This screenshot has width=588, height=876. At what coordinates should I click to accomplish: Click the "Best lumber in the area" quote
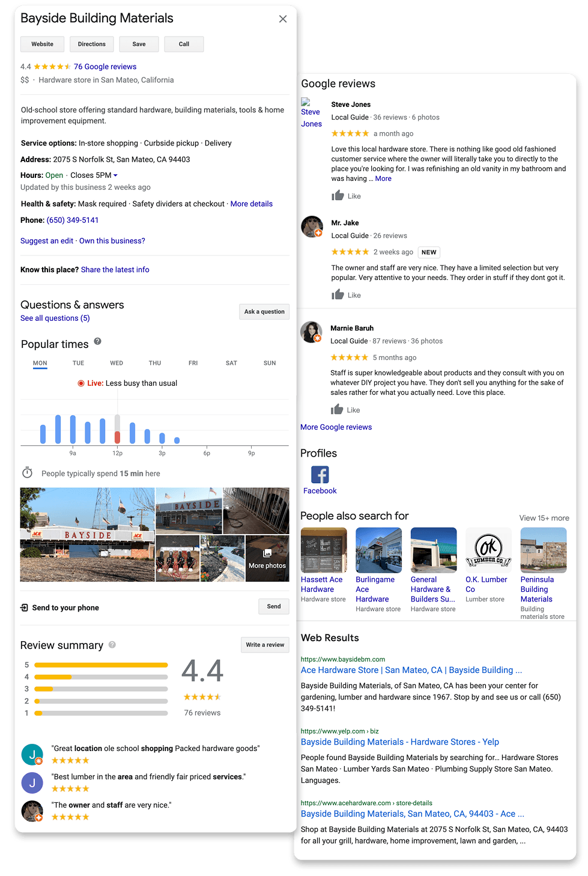point(148,777)
